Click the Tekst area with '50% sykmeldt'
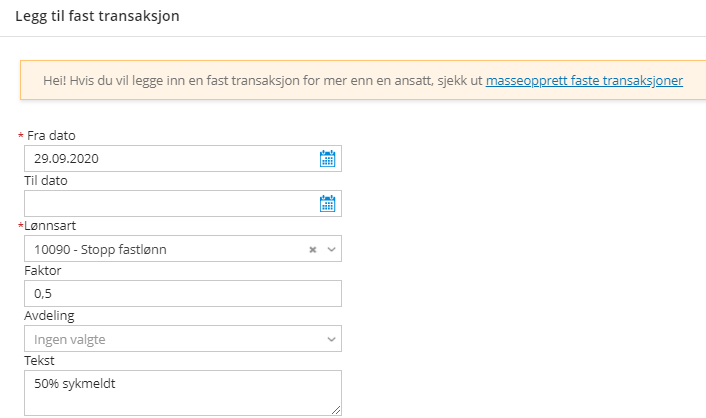Image resolution: width=706 pixels, height=418 pixels. click(182, 391)
